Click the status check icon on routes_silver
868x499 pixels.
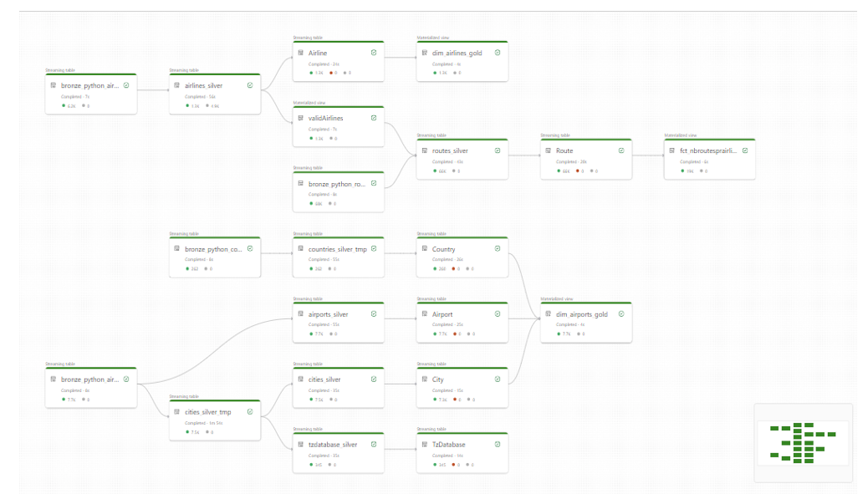pyautogui.click(x=497, y=150)
